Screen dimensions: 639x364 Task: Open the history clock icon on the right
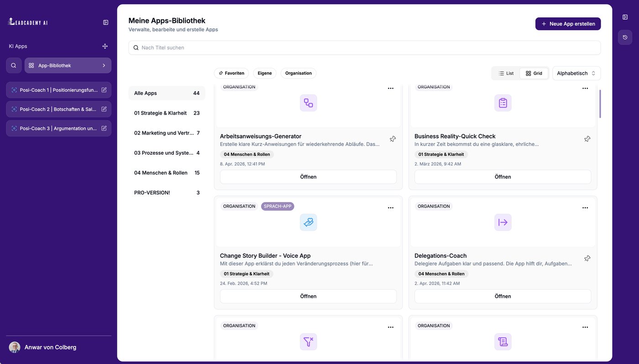pos(625,37)
